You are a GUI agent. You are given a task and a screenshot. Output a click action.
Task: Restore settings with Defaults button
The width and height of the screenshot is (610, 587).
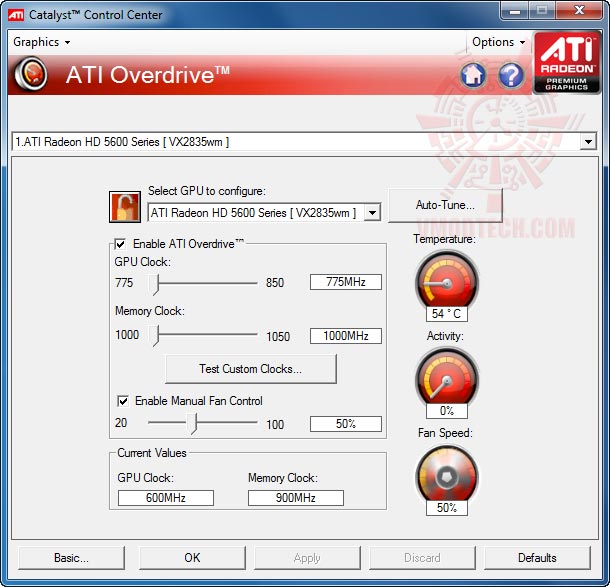point(537,558)
